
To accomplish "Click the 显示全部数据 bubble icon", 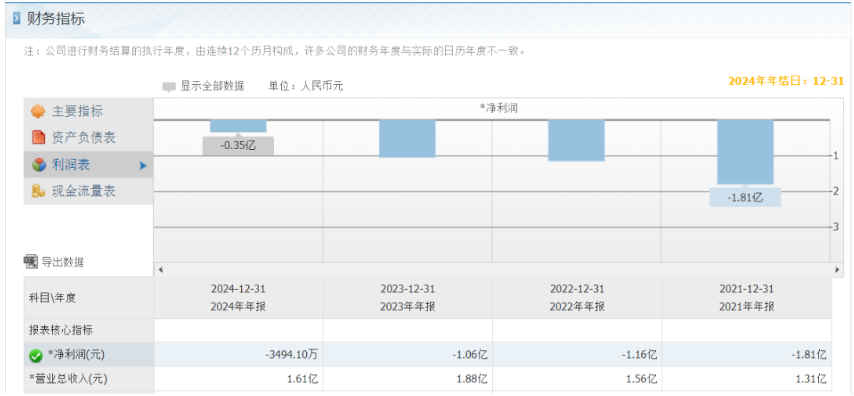I will coord(169,87).
